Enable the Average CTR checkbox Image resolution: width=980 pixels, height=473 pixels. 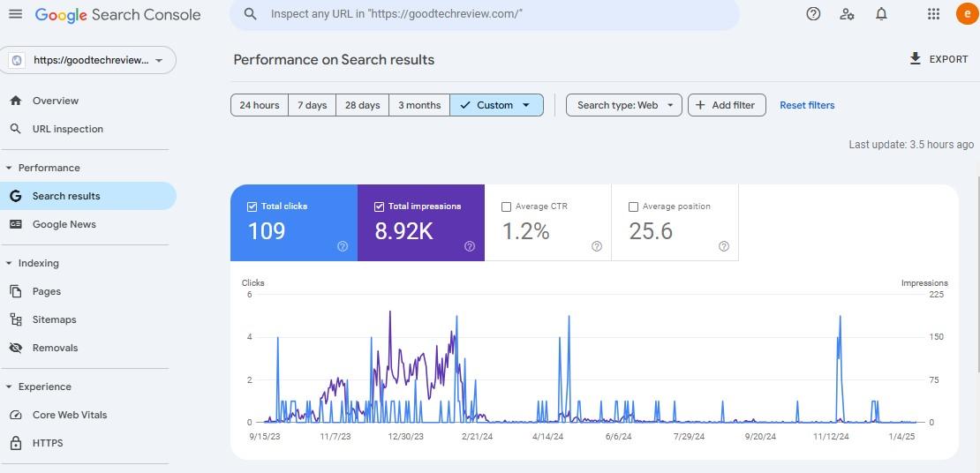coord(506,206)
